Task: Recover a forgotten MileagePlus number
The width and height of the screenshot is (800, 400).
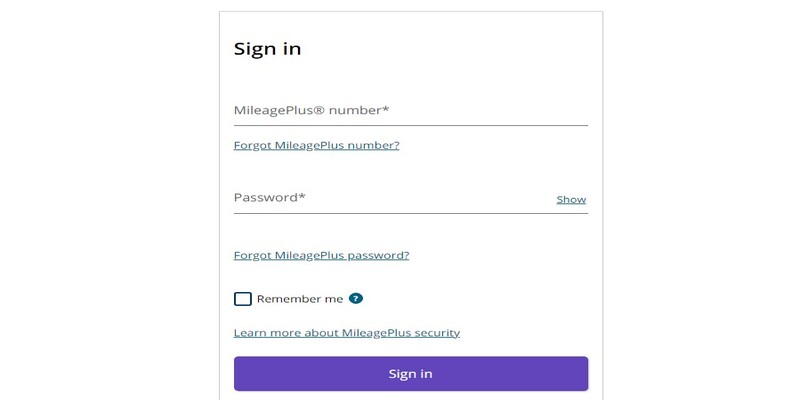Action: pos(316,145)
